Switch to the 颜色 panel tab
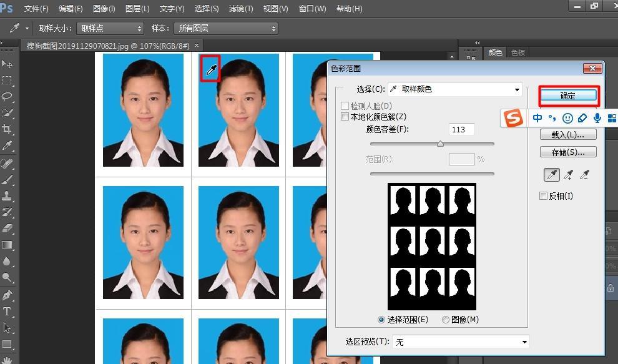This screenshot has height=364, width=618. tap(495, 52)
